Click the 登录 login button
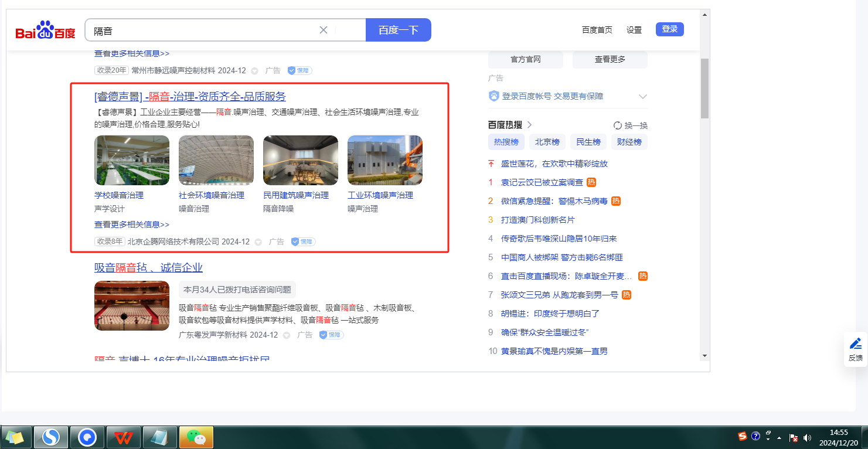The height and width of the screenshot is (449, 868). tap(669, 29)
